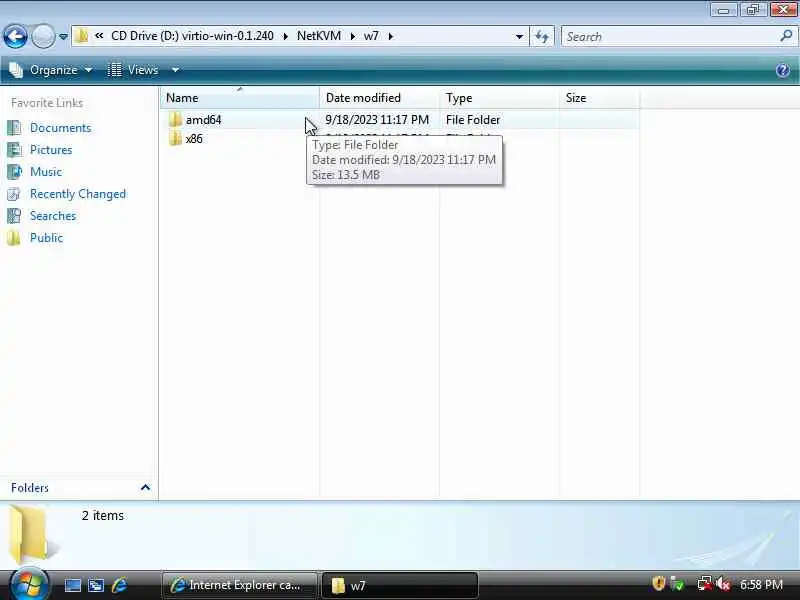
Task: Click the Music icon in Favorite Links
Action: tap(14, 171)
